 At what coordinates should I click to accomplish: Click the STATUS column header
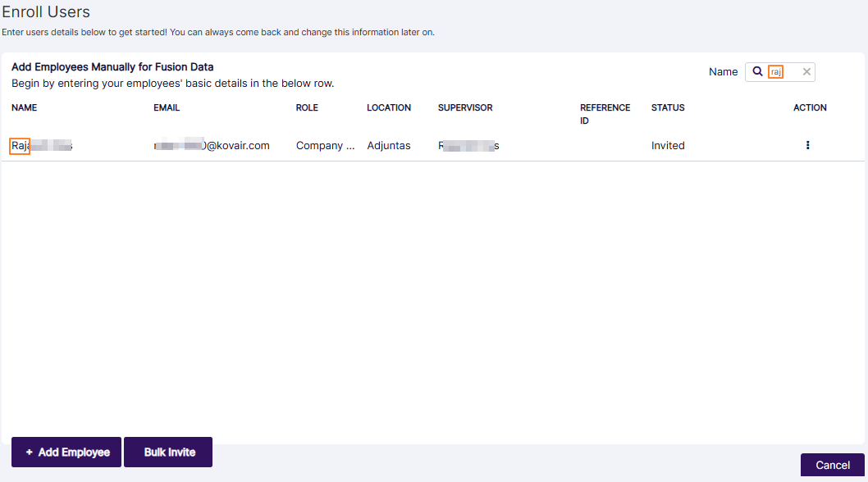click(x=667, y=107)
